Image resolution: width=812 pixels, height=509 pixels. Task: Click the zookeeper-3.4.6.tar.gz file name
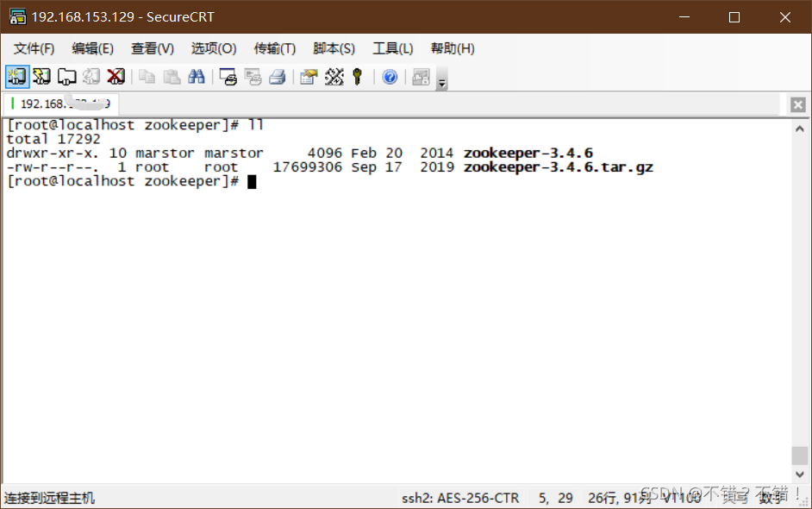(559, 167)
